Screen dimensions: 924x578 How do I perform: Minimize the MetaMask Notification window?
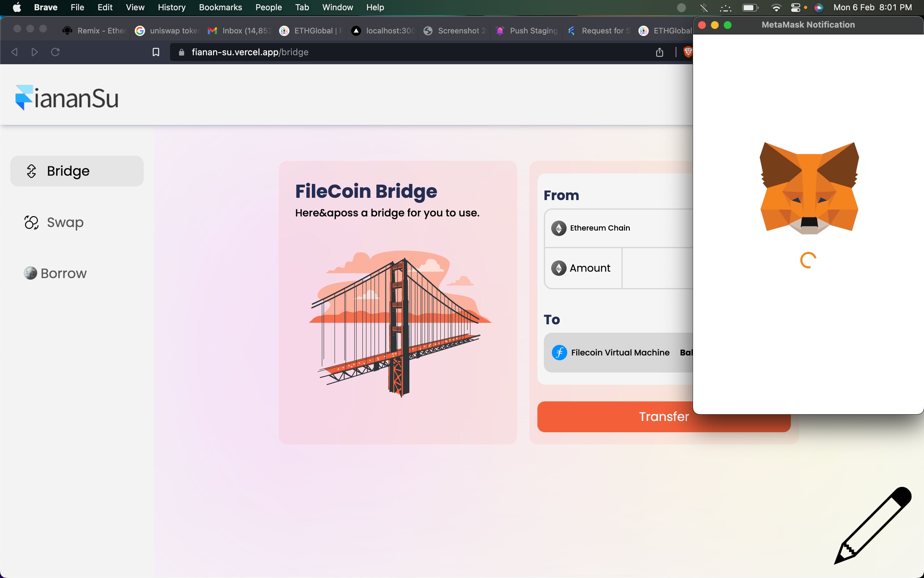tap(715, 25)
